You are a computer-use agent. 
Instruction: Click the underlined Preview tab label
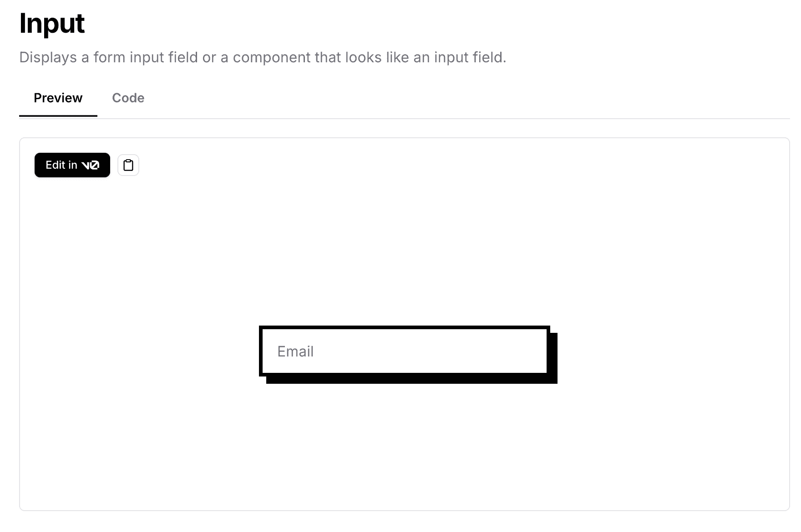click(58, 98)
